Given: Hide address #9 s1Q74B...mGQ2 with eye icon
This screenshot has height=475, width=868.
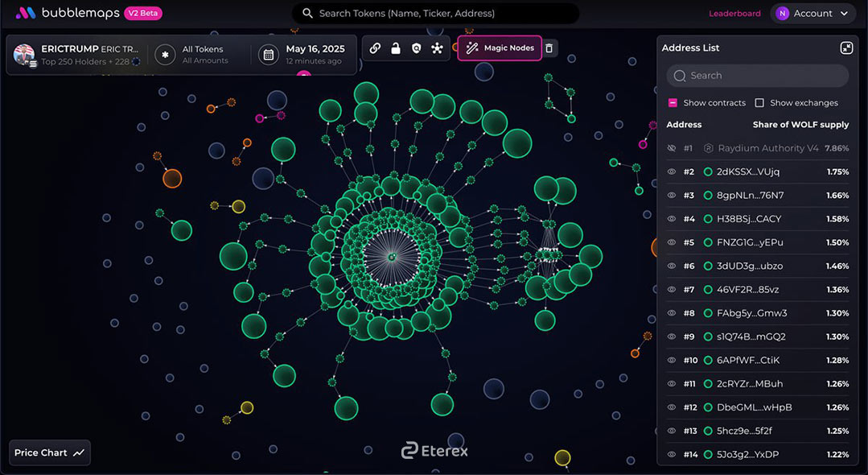Looking at the screenshot, I should point(672,337).
